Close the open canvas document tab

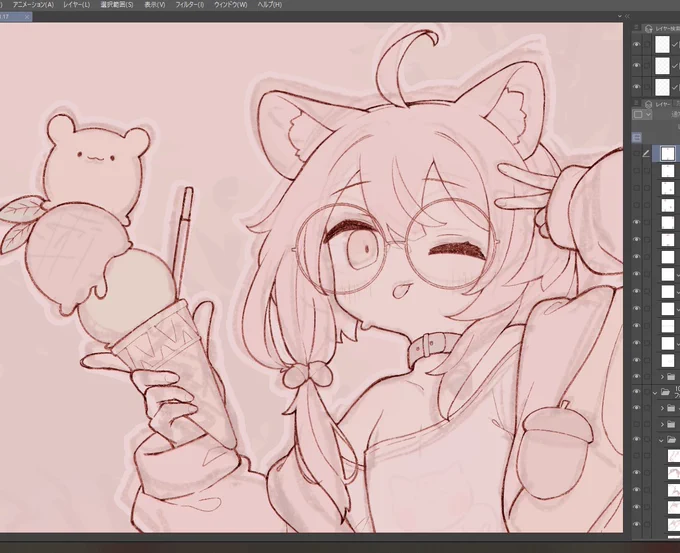click(x=27, y=16)
